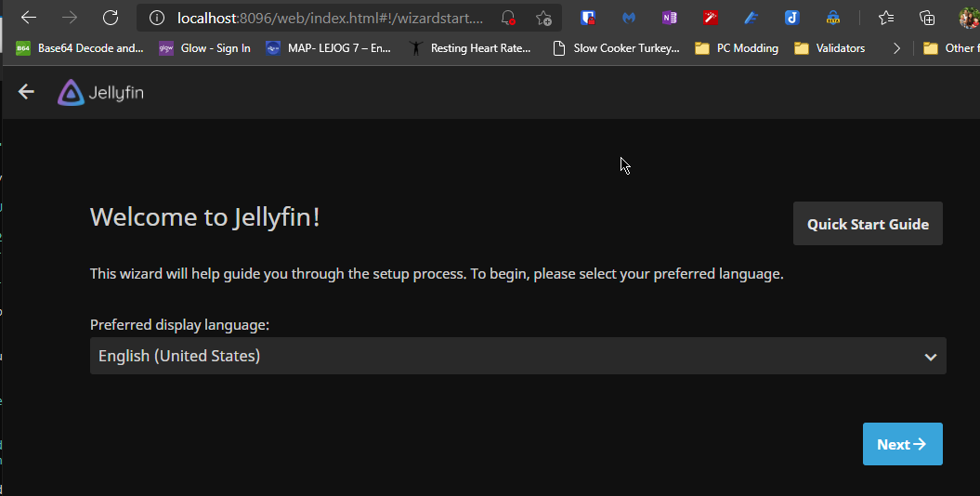Open the Quick Start Guide
This screenshot has height=496, width=980.
pyautogui.click(x=868, y=224)
